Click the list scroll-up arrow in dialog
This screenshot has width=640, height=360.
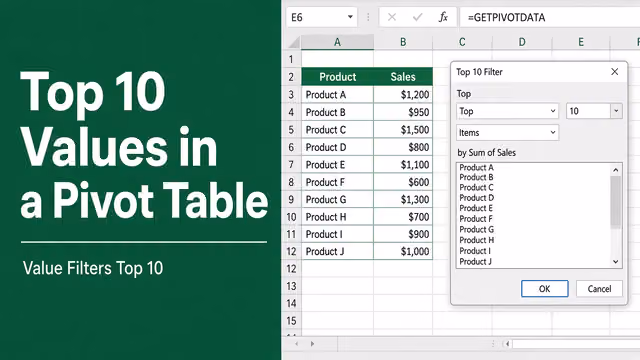pos(616,169)
